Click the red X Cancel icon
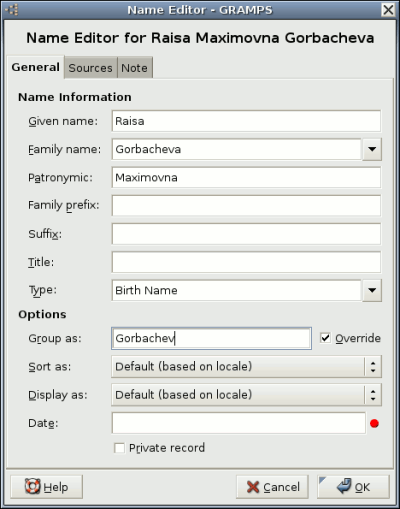The image size is (400, 509). tap(253, 487)
